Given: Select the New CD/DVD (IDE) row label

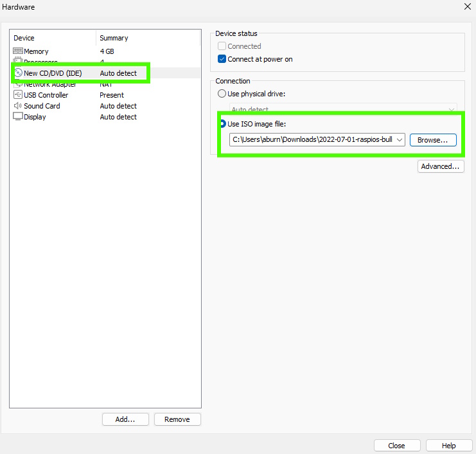Looking at the screenshot, I should (53, 73).
